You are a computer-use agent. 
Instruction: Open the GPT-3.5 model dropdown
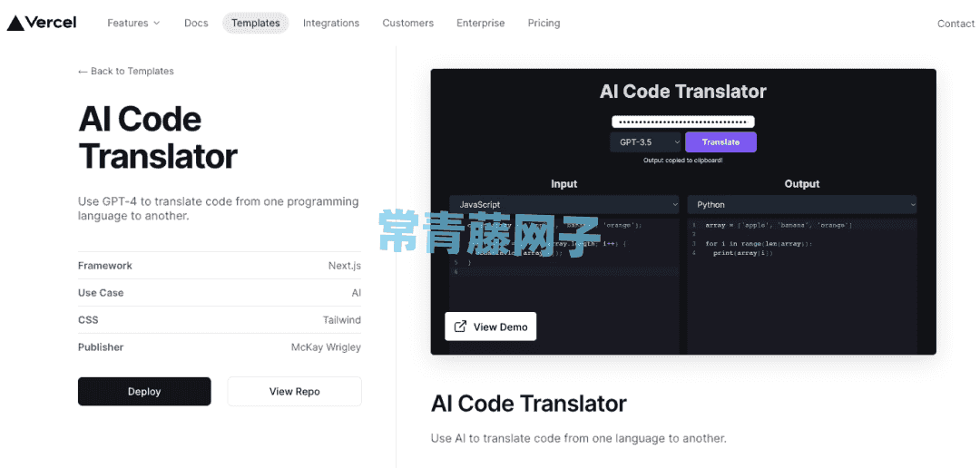pos(646,142)
